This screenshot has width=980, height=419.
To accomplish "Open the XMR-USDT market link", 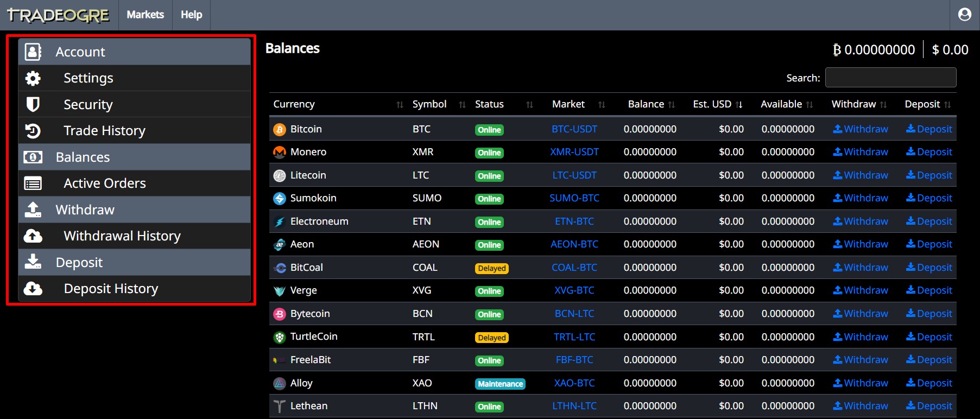I will pos(574,152).
